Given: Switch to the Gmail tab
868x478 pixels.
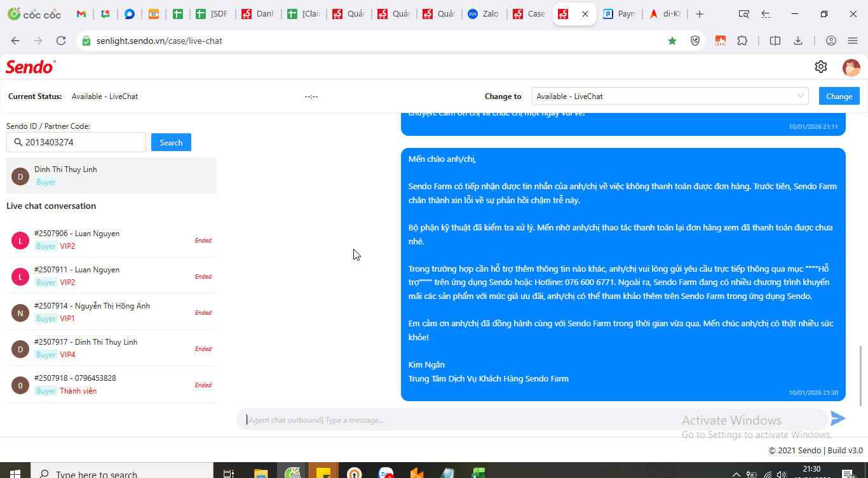Looking at the screenshot, I should tap(81, 14).
